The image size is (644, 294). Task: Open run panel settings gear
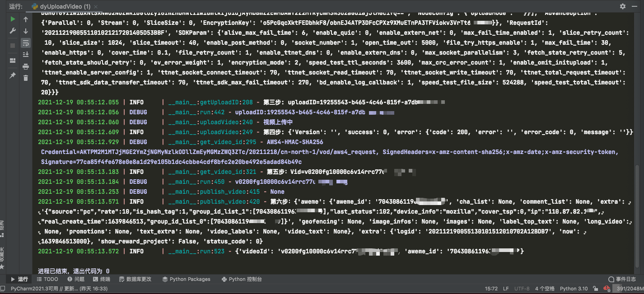tap(623, 6)
